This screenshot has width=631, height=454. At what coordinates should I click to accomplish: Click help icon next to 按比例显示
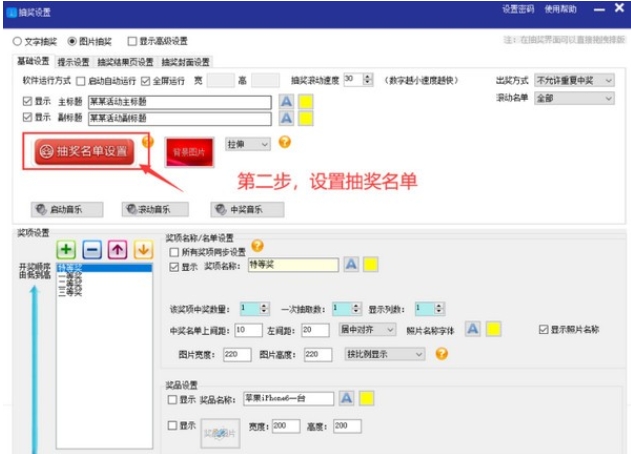[442, 353]
